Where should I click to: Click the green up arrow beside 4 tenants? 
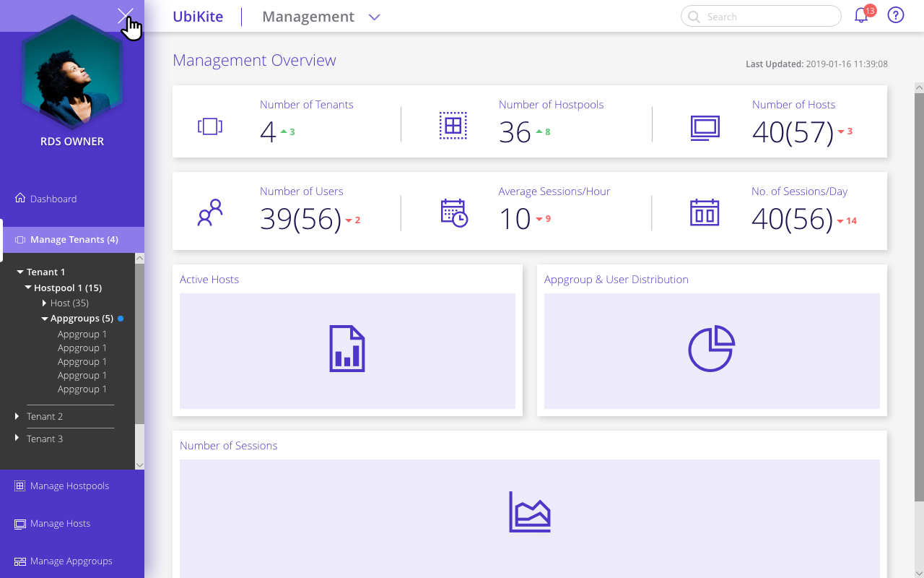(284, 131)
